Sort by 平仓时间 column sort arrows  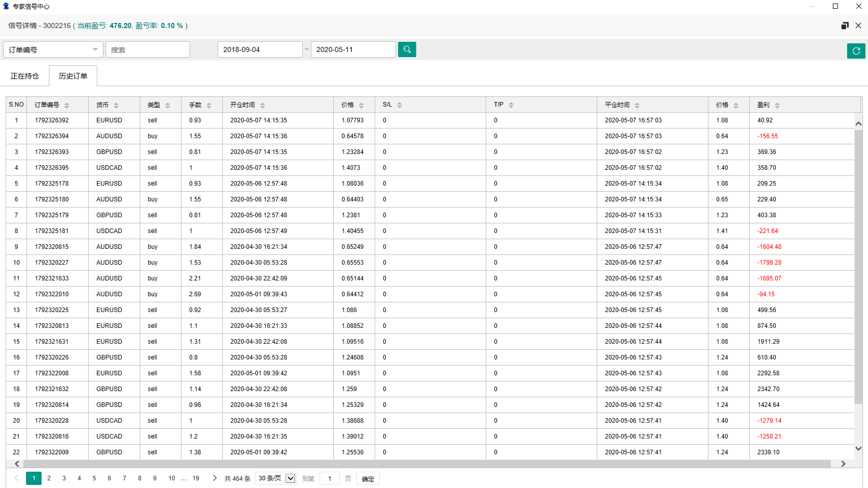[x=637, y=105]
